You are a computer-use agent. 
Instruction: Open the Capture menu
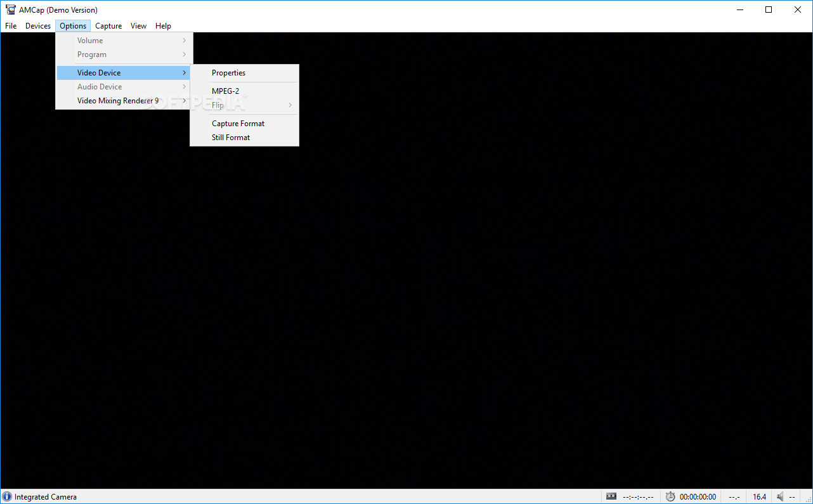(x=108, y=25)
